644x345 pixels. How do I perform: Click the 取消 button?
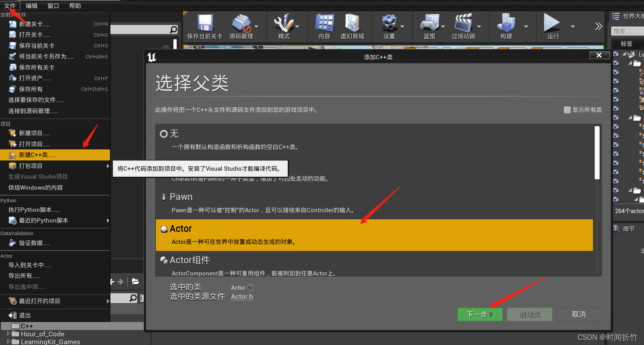click(579, 315)
